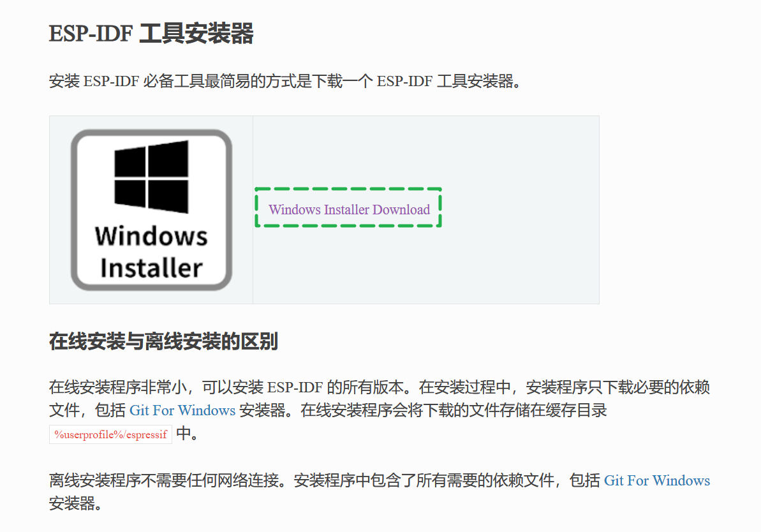The image size is (761, 532).
Task: Click the green dashed border around the download link
Action: coord(348,189)
